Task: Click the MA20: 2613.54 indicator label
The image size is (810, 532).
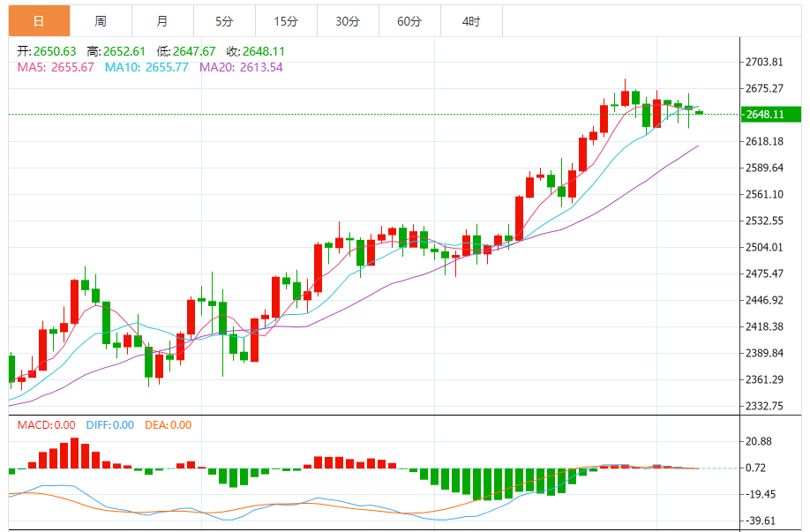Action: pos(241,67)
